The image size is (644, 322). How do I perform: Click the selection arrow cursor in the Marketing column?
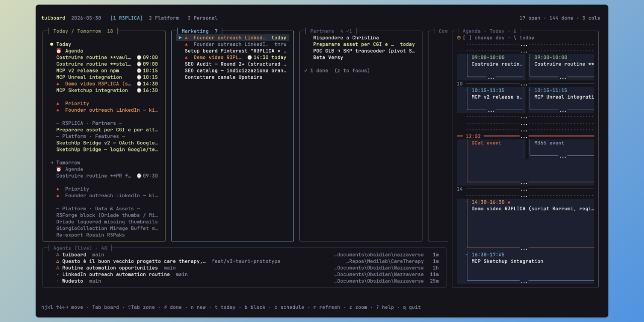click(x=180, y=38)
